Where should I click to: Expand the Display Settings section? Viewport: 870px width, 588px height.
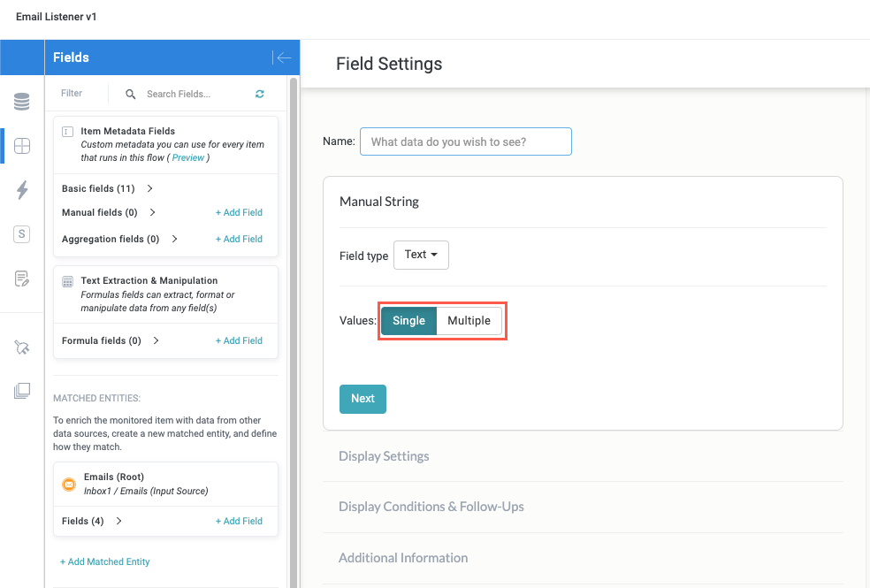point(384,456)
